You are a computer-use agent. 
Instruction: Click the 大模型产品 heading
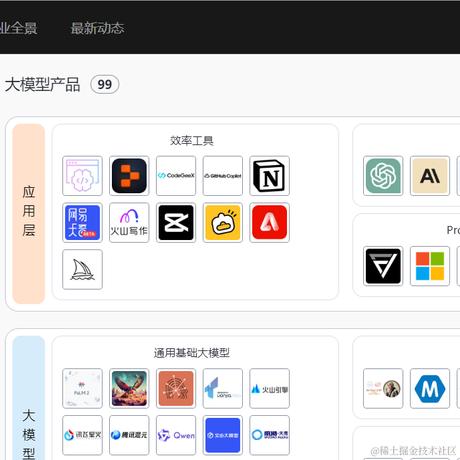(x=42, y=85)
